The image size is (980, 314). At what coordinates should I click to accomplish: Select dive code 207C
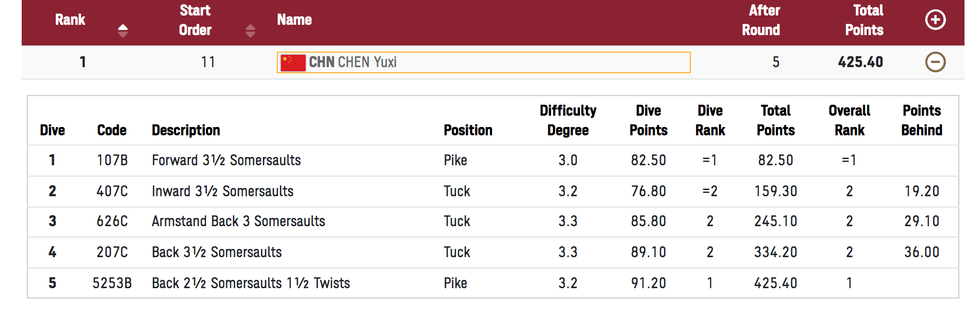[112, 253]
